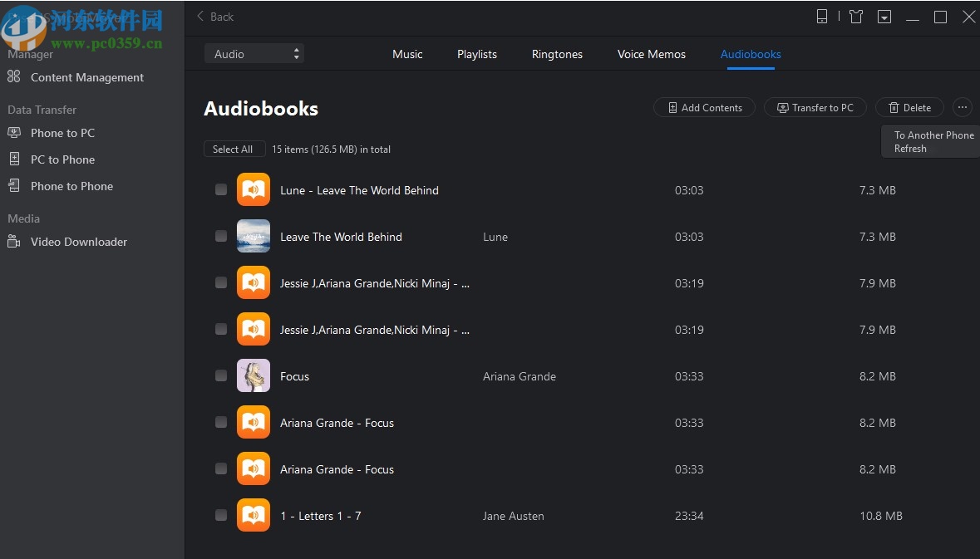Select the checkbox for 1 - Letters 1 - 7
980x559 pixels.
220,516
